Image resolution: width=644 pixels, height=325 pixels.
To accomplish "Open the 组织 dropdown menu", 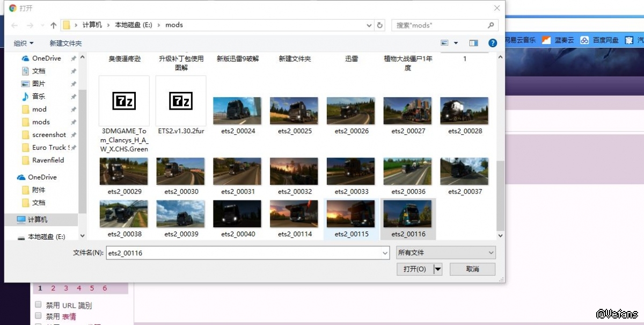I will [x=24, y=43].
